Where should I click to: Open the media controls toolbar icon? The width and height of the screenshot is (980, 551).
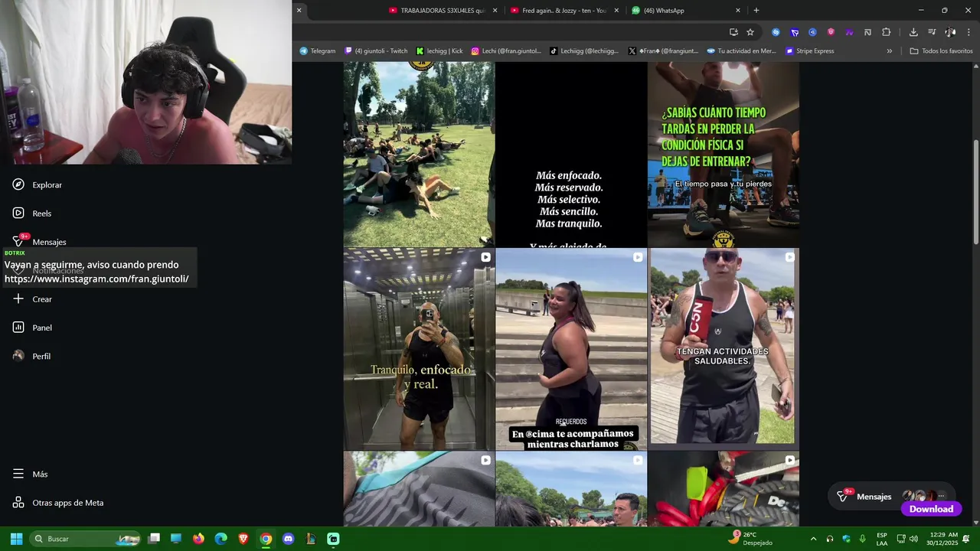tap(932, 32)
